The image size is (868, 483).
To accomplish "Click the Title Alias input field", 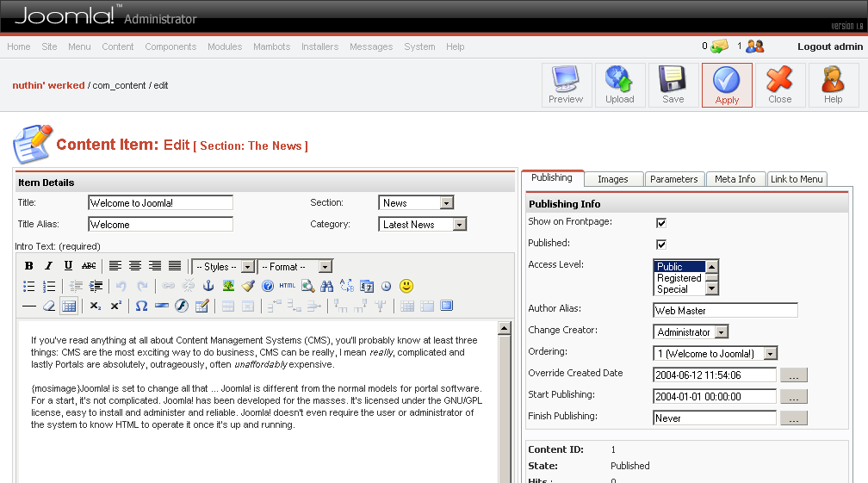I will (x=160, y=225).
